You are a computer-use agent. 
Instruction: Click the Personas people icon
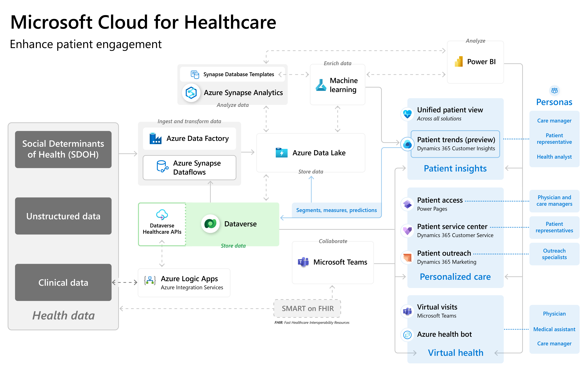[554, 91]
